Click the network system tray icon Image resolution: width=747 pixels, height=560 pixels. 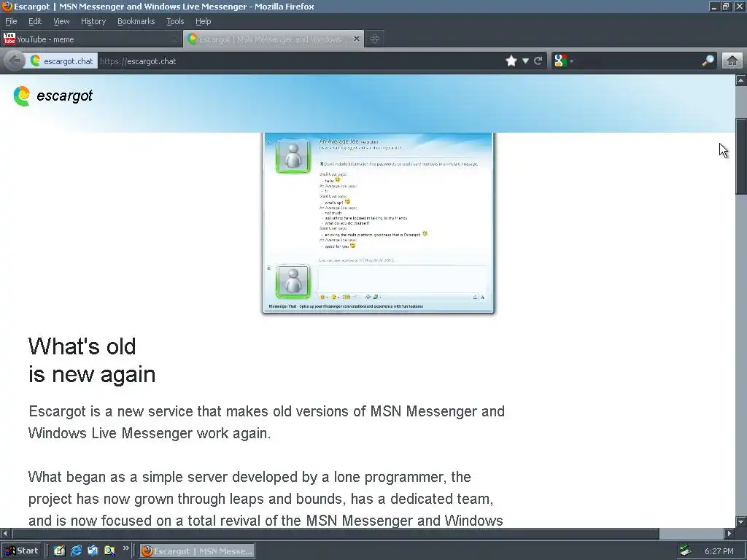(x=685, y=551)
